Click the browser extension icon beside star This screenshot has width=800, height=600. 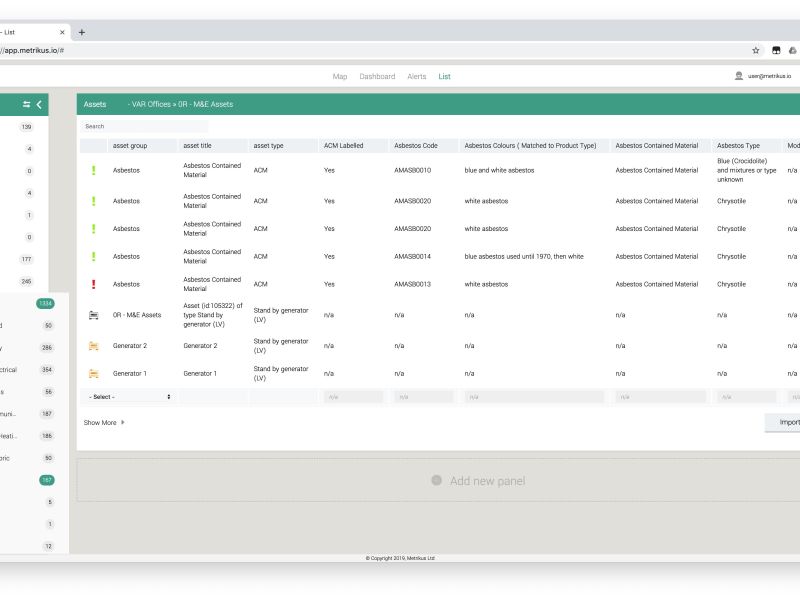coord(776,50)
